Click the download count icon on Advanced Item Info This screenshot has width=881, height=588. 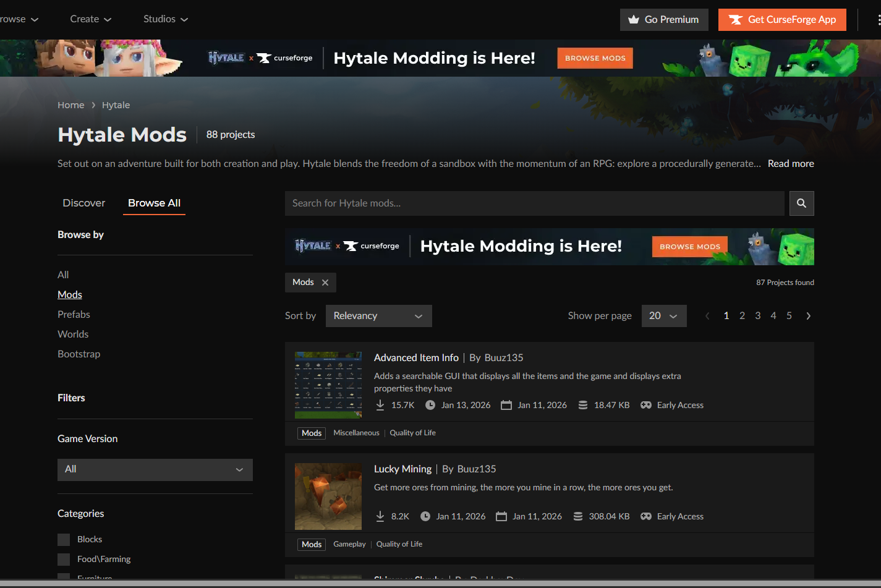(380, 404)
